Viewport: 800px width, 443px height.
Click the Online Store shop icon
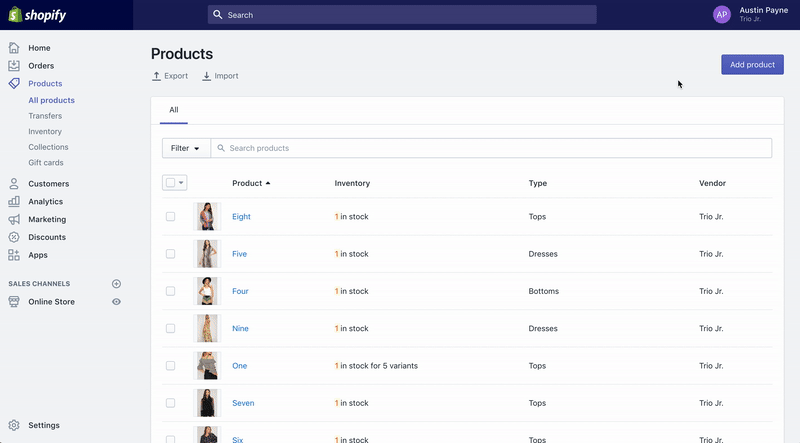pyautogui.click(x=14, y=302)
